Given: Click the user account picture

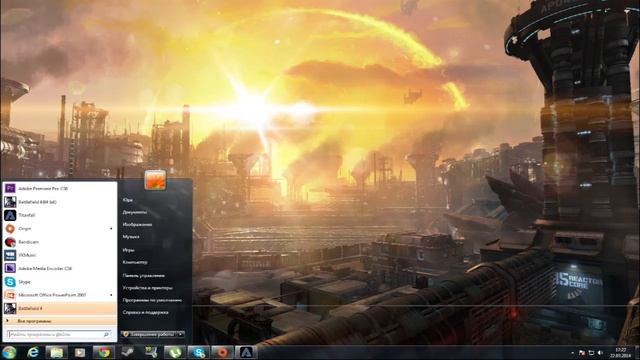Looking at the screenshot, I should tap(155, 180).
